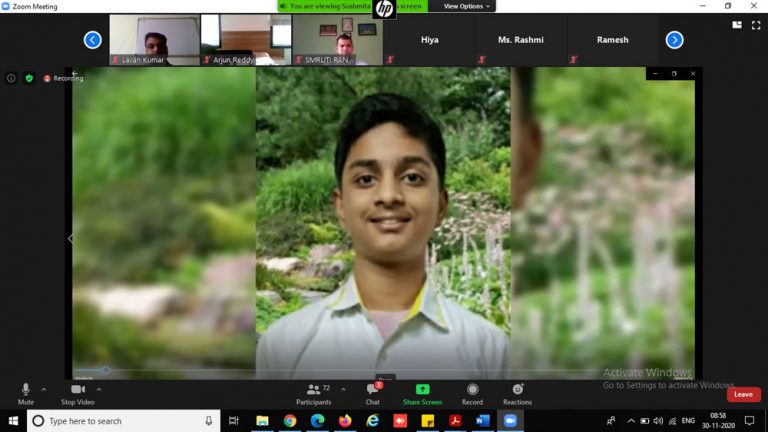Click the green encryption shield icon
Image resolution: width=768 pixels, height=432 pixels.
coord(29,78)
